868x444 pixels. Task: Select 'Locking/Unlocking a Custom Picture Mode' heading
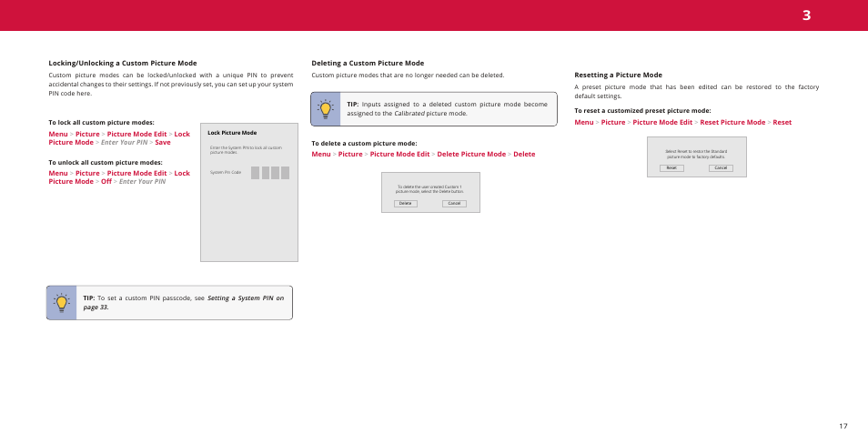(122, 64)
